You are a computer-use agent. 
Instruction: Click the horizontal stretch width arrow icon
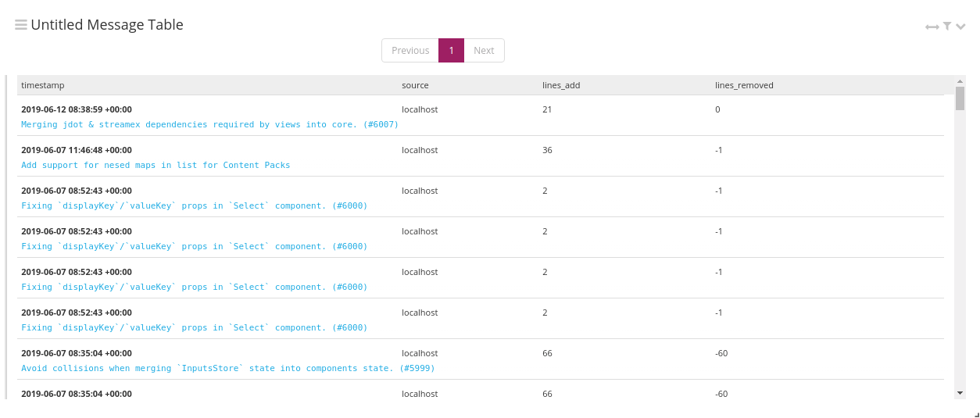coord(932,27)
